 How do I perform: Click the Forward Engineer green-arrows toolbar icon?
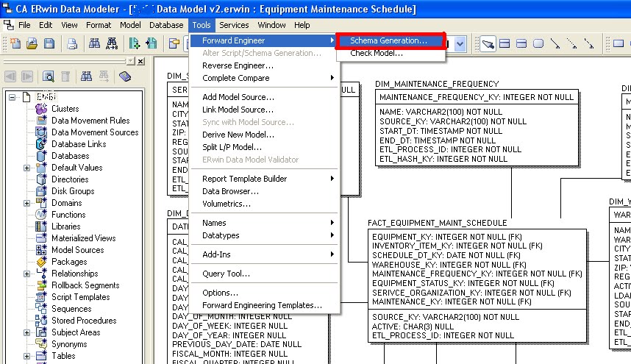pos(135,43)
